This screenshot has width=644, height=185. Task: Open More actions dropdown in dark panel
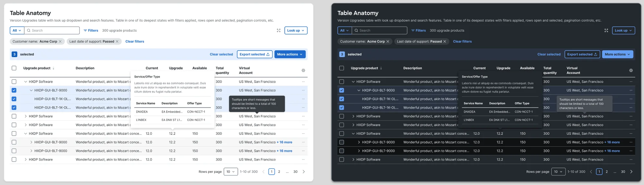point(618,54)
